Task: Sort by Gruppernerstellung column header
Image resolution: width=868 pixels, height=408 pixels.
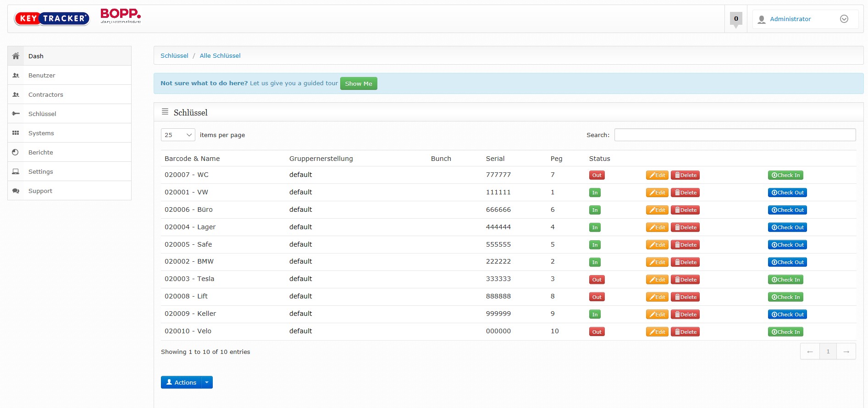Action: click(x=321, y=159)
